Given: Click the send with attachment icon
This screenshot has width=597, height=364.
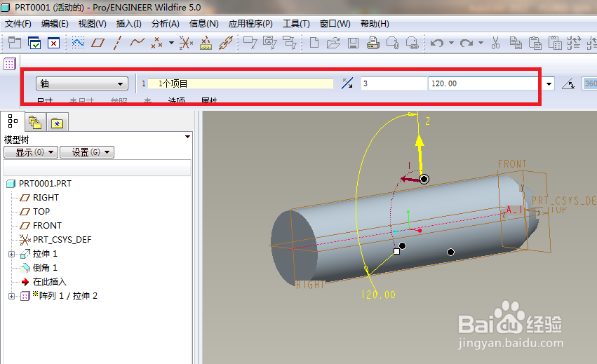Looking at the screenshot, I should [x=393, y=43].
